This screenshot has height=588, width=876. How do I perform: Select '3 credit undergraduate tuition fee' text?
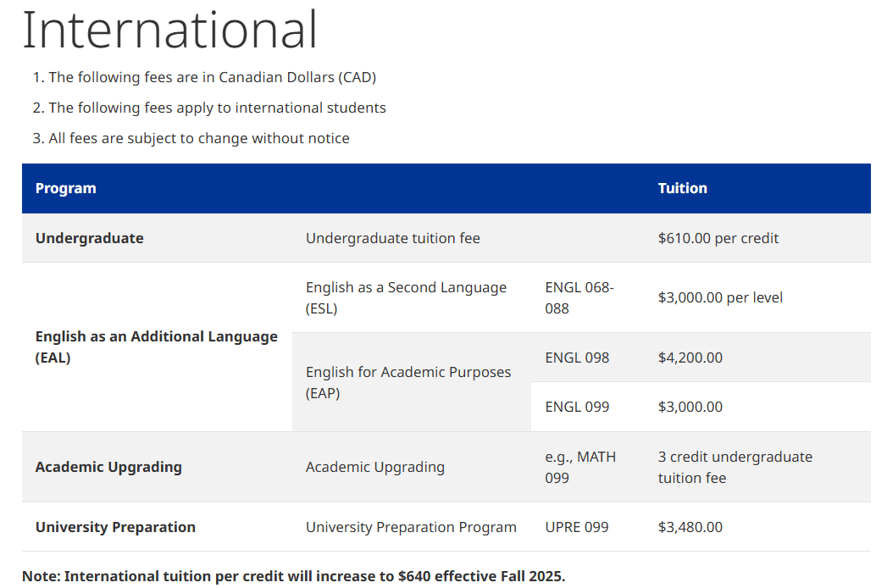735,467
